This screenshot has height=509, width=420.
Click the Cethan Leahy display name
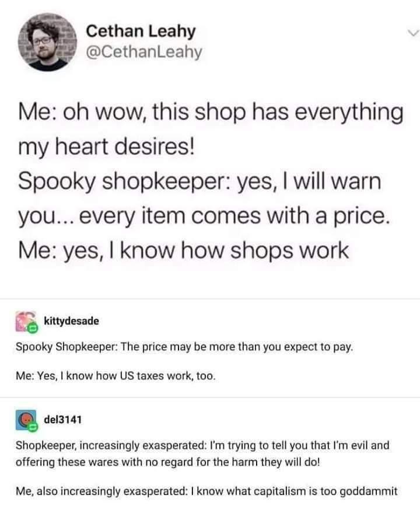click(141, 31)
